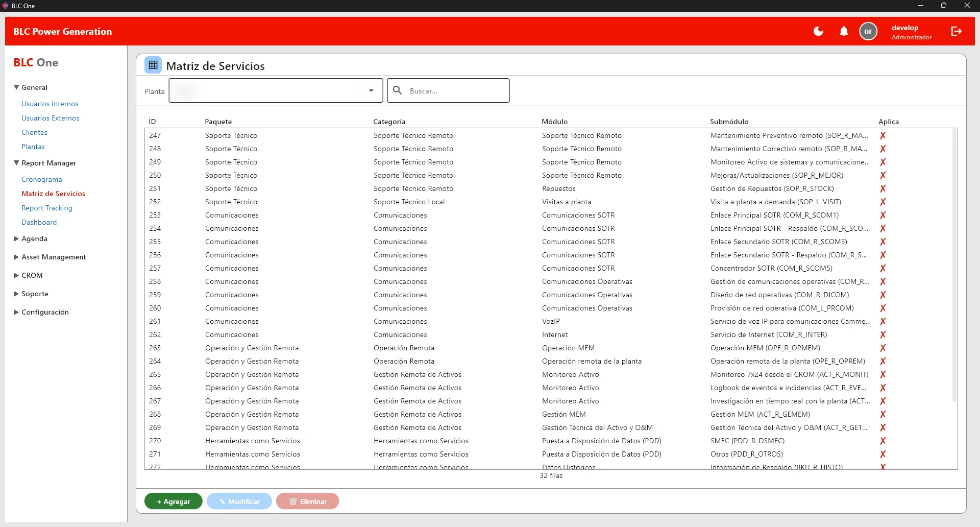The height and width of the screenshot is (527, 980).
Task: Go to Clientes
Action: (34, 132)
